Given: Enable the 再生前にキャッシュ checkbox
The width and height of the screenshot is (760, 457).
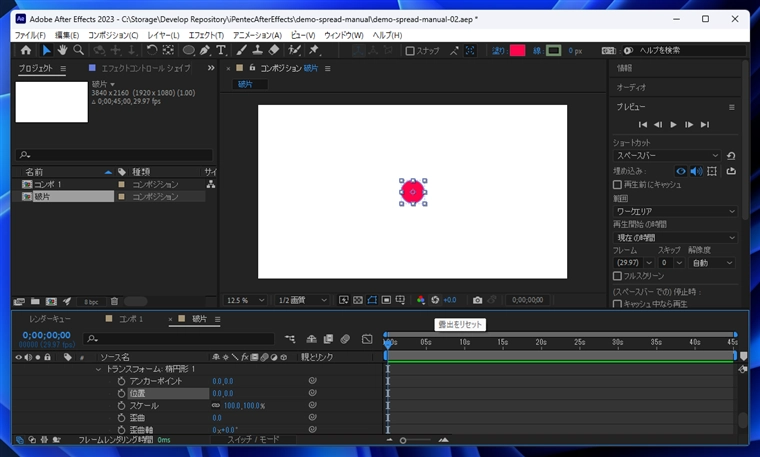Looking at the screenshot, I should coord(617,185).
